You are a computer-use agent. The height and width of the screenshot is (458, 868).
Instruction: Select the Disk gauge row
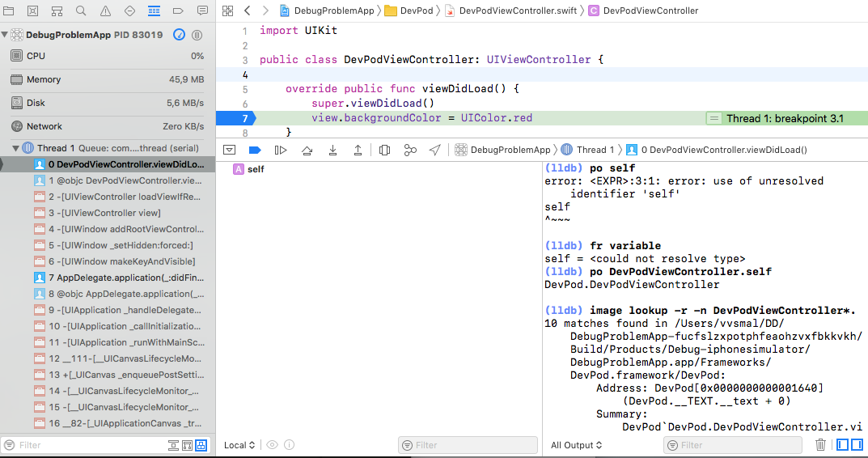pos(108,103)
